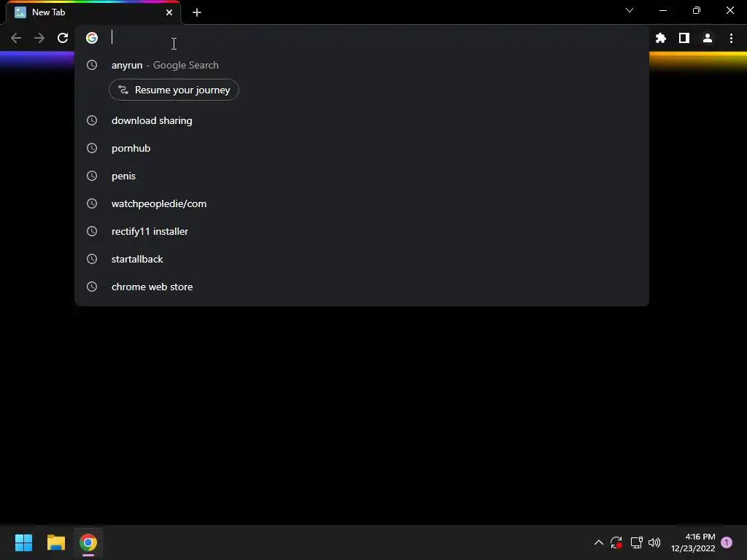Restore down the Chrome window
Image resolution: width=747 pixels, height=560 pixels.
click(697, 10)
